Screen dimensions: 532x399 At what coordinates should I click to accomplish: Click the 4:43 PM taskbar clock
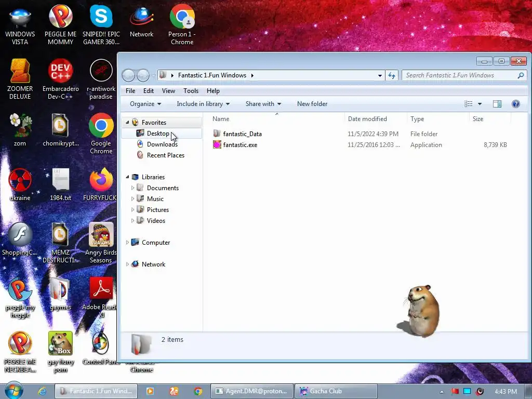506,392
